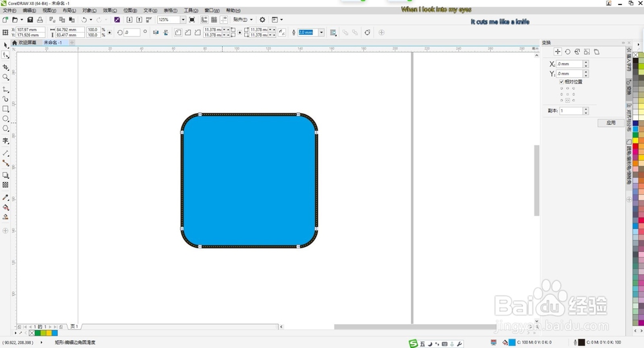Select the Freehand drawing tool

[x=6, y=89]
